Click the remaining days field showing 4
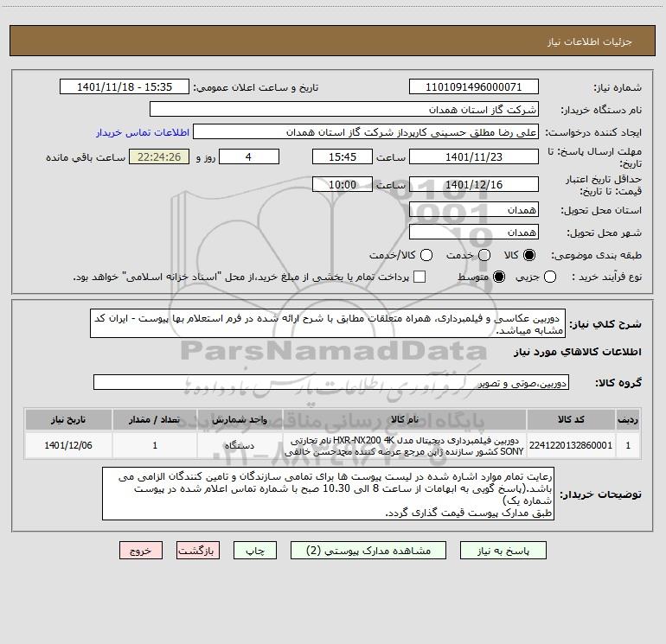 249,157
